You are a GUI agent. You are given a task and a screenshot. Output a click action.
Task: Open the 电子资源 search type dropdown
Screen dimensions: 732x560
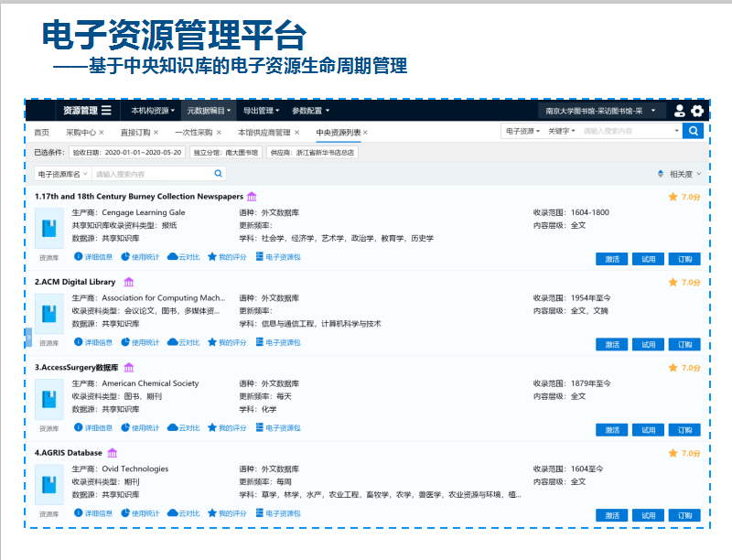coord(522,131)
